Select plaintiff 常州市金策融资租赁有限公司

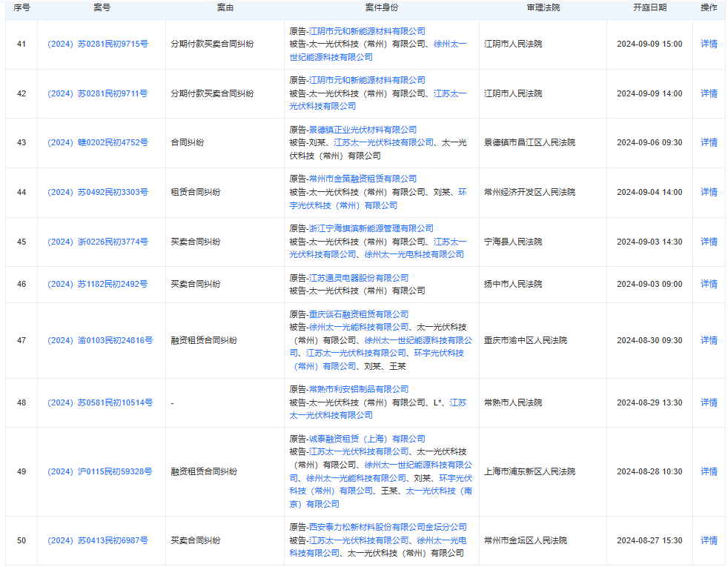pos(363,179)
